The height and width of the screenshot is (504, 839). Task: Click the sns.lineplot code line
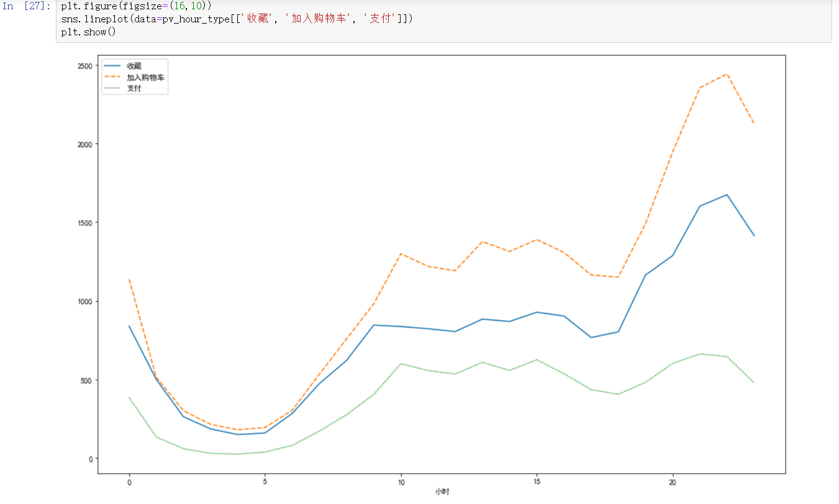point(237,19)
